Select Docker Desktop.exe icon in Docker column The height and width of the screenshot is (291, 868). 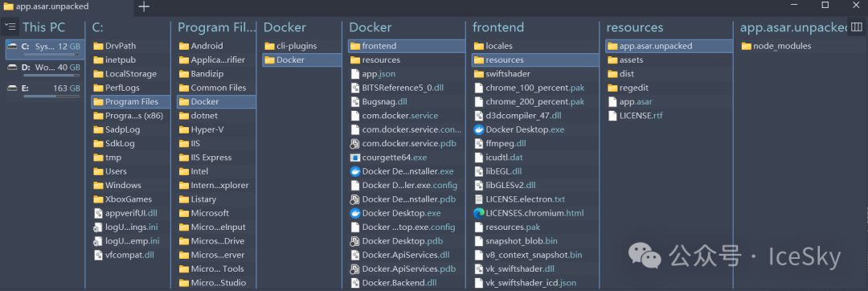(355, 213)
